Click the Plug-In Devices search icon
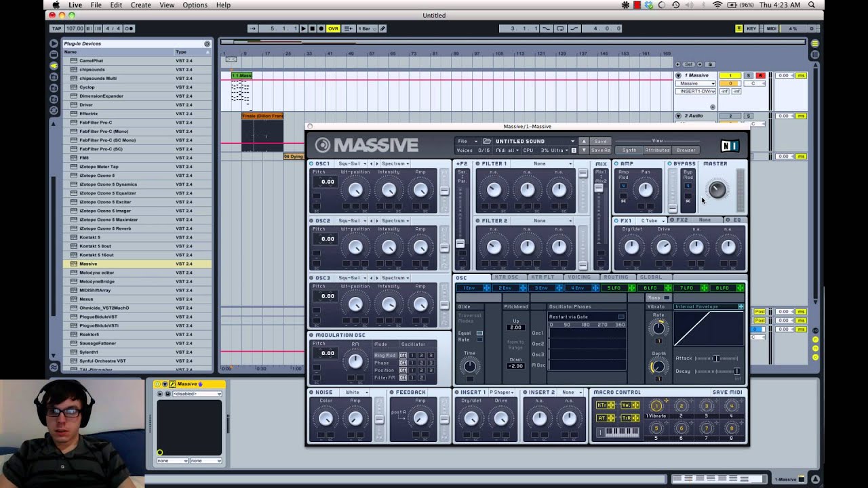Viewport: 868px width, 488px height. pos(207,43)
